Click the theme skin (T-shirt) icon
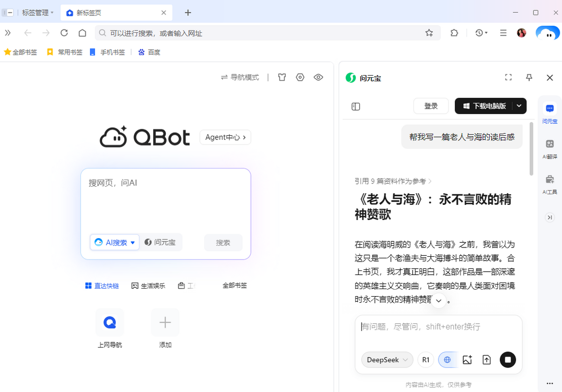Viewport: 562px width, 392px height. click(x=281, y=77)
